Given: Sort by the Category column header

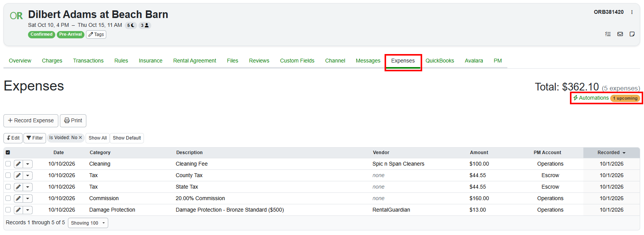Looking at the screenshot, I should coord(100,153).
